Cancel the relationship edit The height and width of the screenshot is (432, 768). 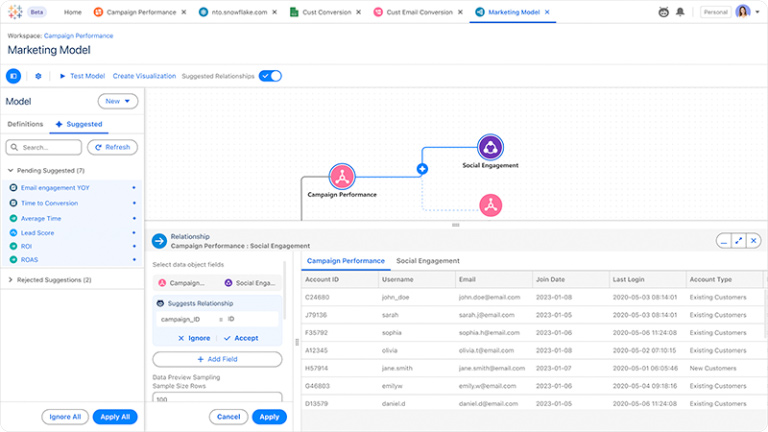[228, 417]
